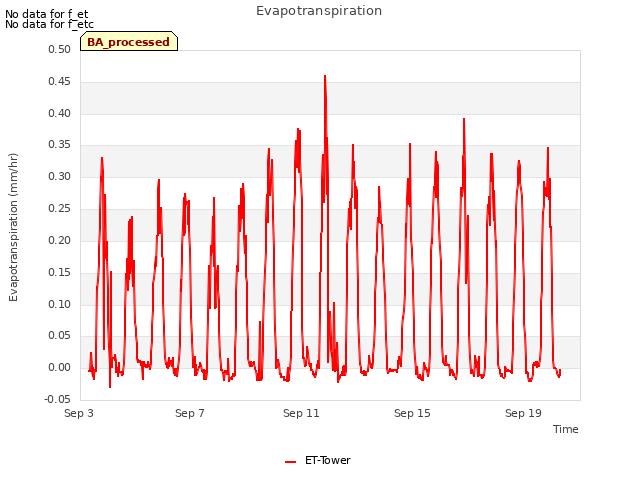Click the BA_processed label box
This screenshot has height=480, width=640.
point(129,41)
